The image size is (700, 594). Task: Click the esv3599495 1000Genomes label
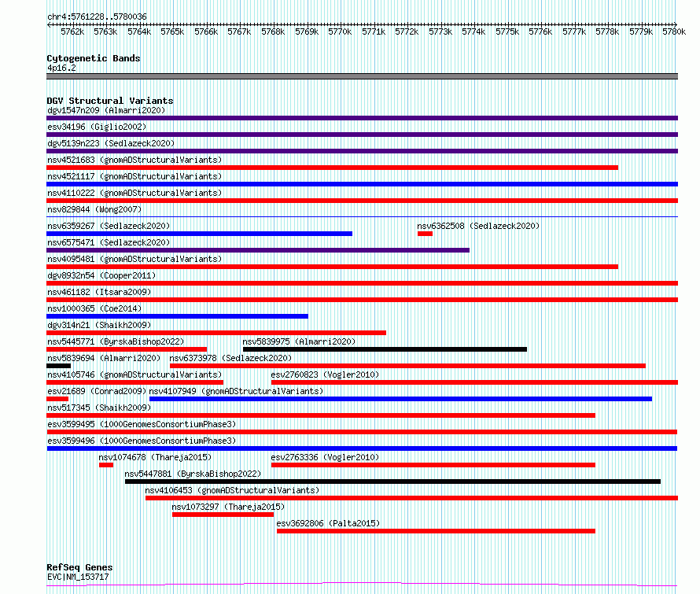coord(142,424)
